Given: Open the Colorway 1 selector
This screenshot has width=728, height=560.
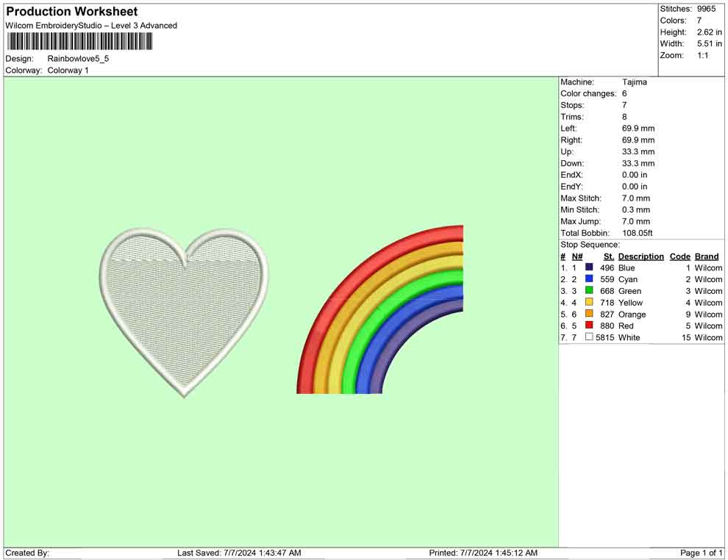Looking at the screenshot, I should (68, 71).
